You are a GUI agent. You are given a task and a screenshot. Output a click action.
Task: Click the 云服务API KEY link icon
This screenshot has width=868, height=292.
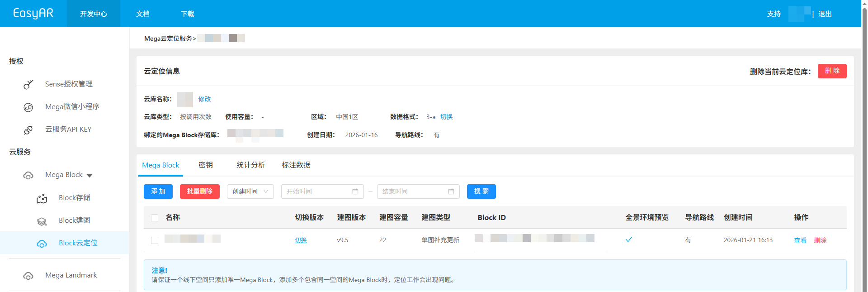(x=28, y=130)
